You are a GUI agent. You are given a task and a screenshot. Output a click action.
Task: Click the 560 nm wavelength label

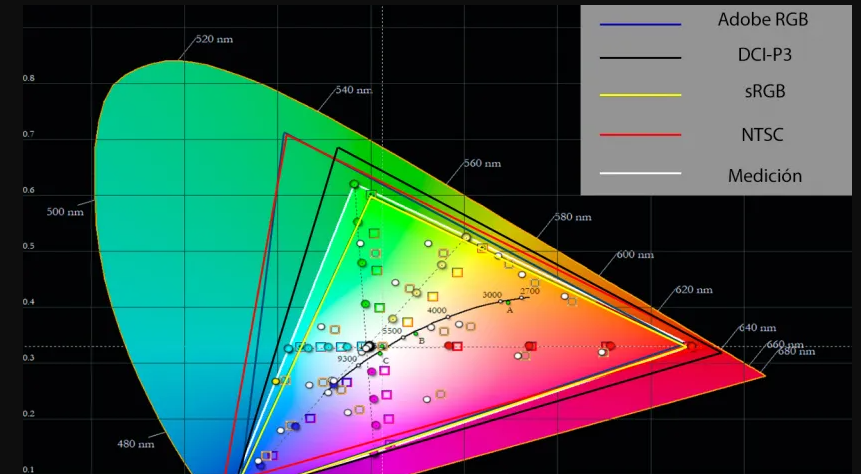[x=481, y=163]
